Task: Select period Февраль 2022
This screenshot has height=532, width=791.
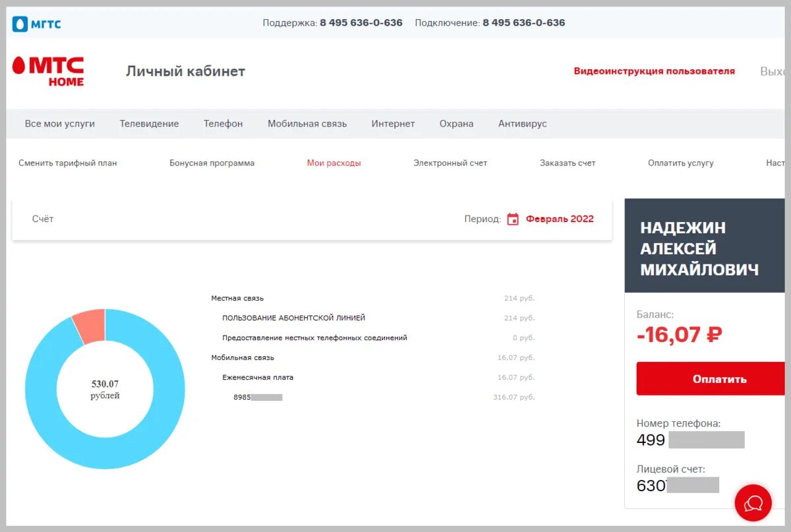Action: (560, 219)
